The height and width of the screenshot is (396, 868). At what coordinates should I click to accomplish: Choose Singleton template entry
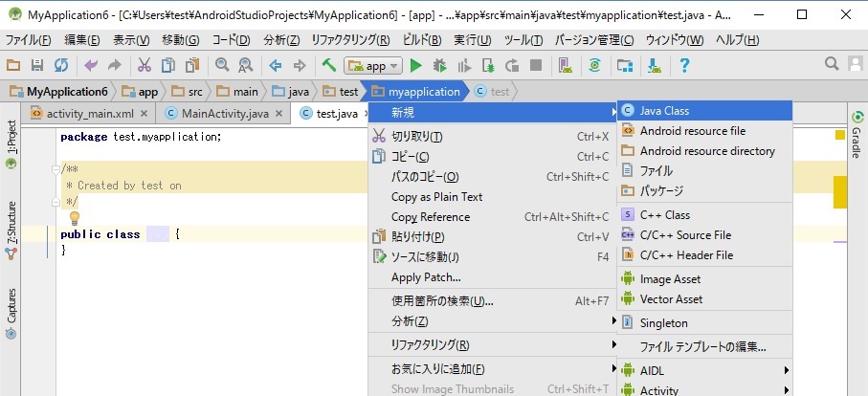[x=704, y=323]
